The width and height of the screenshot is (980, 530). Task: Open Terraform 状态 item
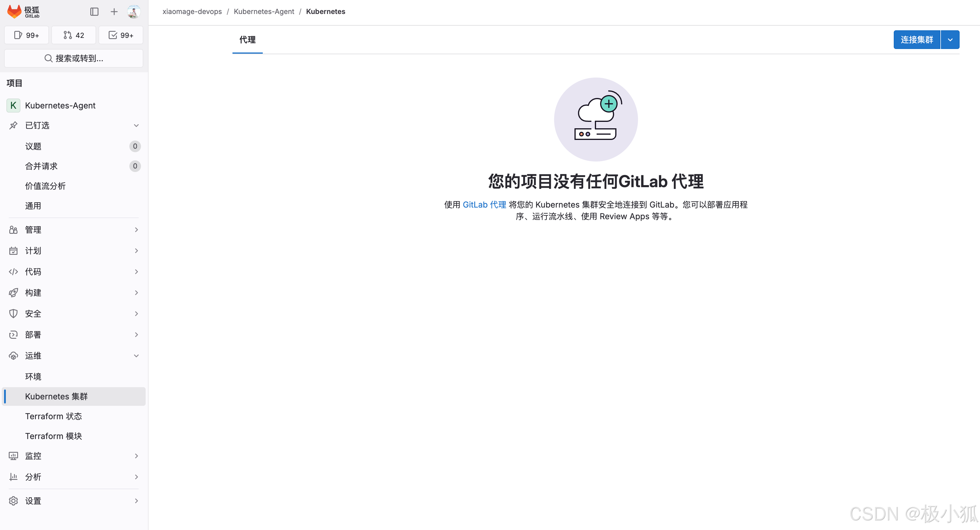(x=74, y=416)
